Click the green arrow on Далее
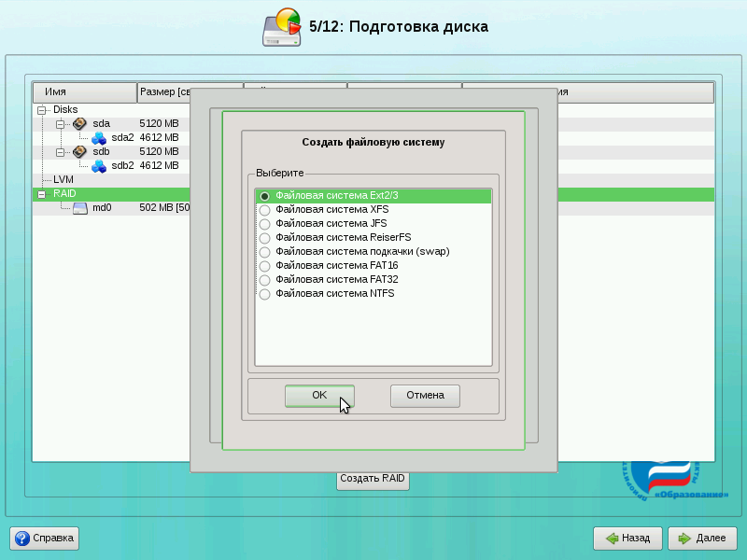747x560 pixels. (684, 539)
